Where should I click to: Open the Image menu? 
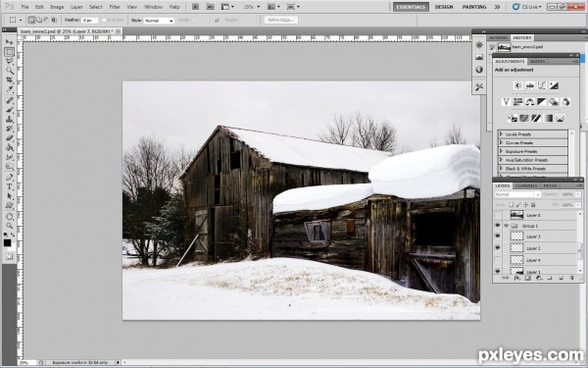tap(57, 7)
